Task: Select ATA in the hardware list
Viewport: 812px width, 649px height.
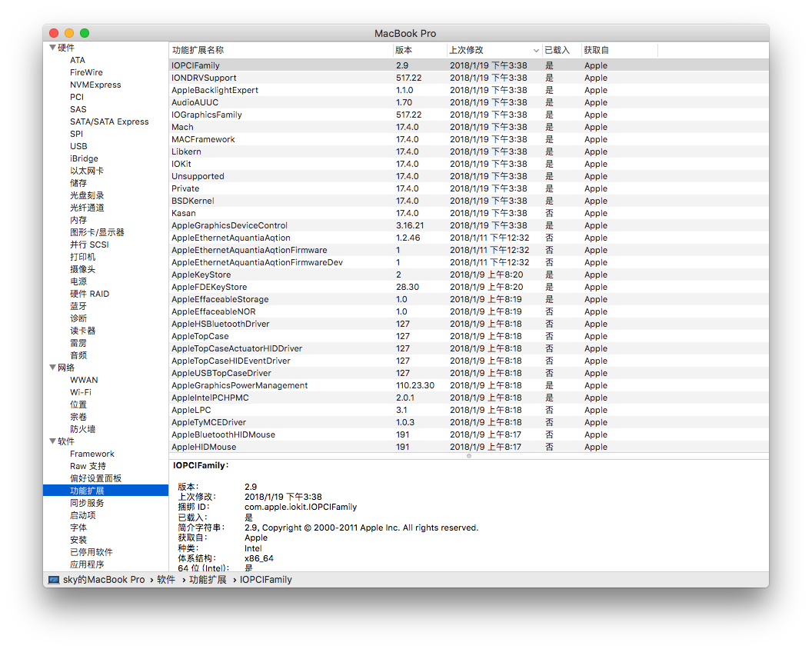Action: click(x=78, y=60)
